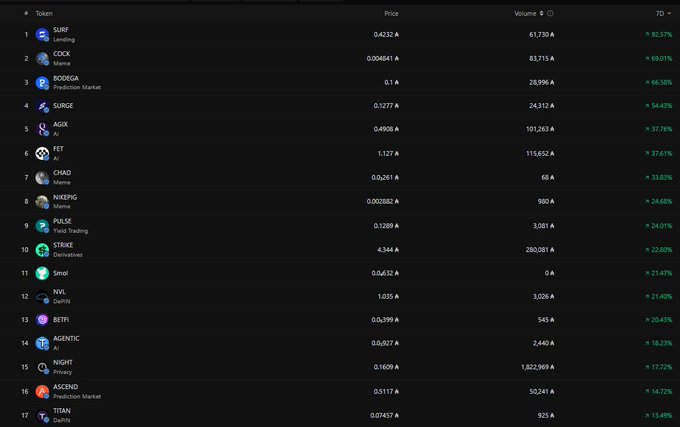Click Privacy tag under NIGHT
Image resolution: width=680 pixels, height=427 pixels.
coord(62,372)
